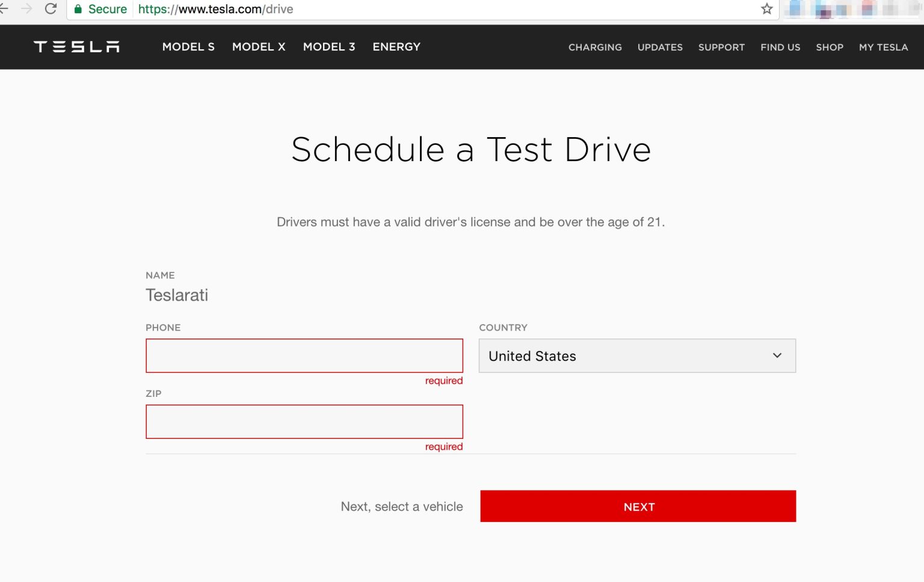Image resolution: width=924 pixels, height=582 pixels.
Task: Bookmark page with the star icon
Action: coord(766,9)
